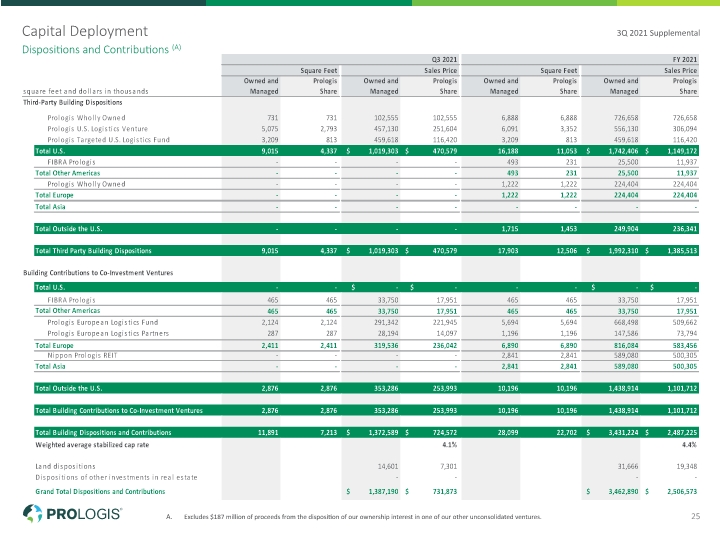Select the value 14,097 in the table
This screenshot has width=720, height=540.
[447, 333]
